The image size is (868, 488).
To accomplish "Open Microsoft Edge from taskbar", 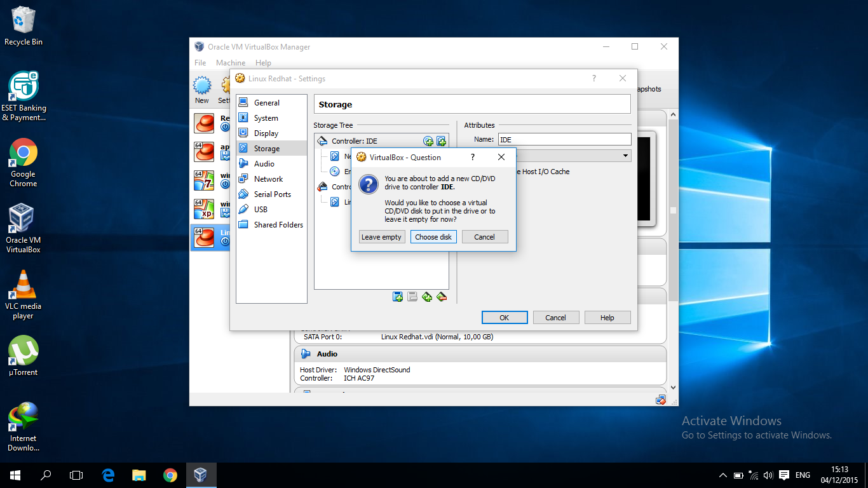I will tap(108, 475).
